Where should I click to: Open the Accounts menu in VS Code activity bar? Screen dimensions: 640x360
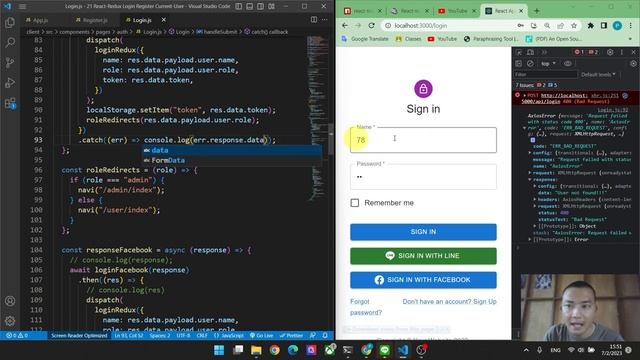[10, 301]
